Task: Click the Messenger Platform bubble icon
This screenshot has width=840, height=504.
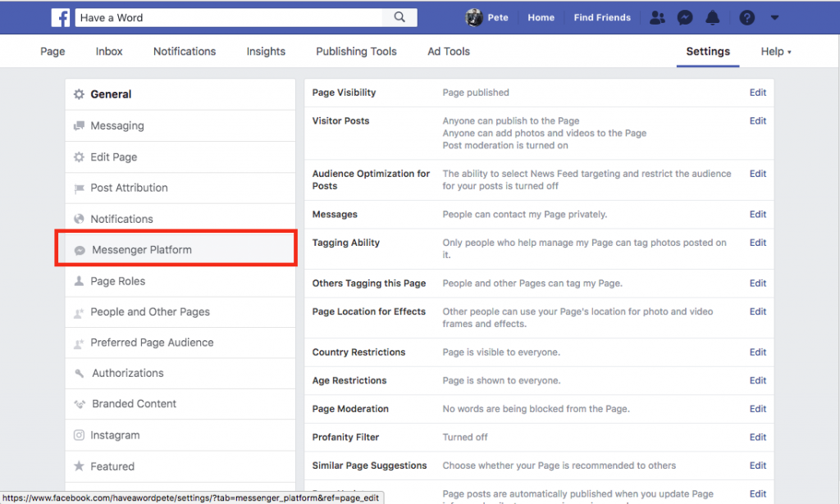Action: 80,250
